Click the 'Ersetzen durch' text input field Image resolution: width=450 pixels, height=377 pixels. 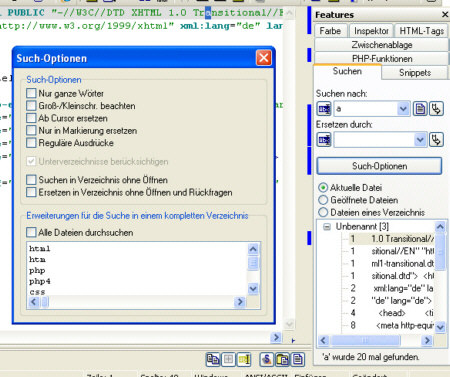374,140
